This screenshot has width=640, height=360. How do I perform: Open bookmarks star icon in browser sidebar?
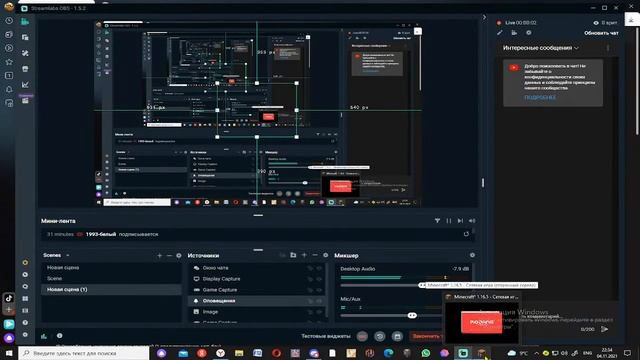[9, 62]
